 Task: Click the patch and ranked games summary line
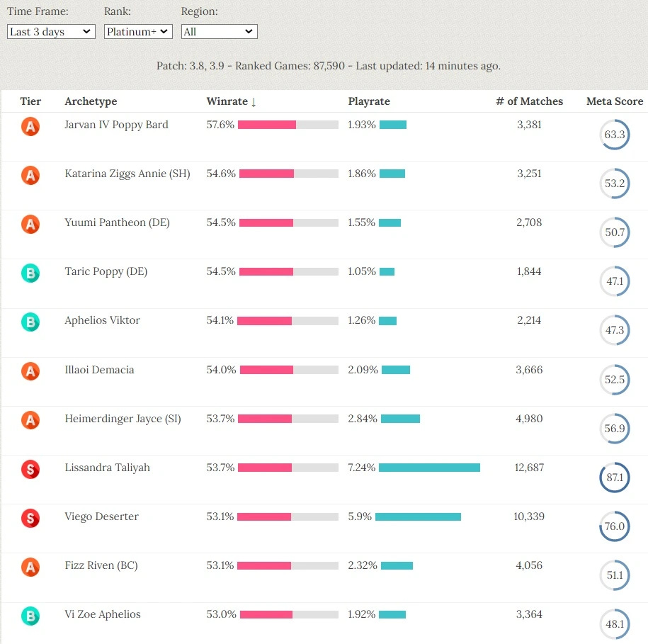[x=329, y=66]
